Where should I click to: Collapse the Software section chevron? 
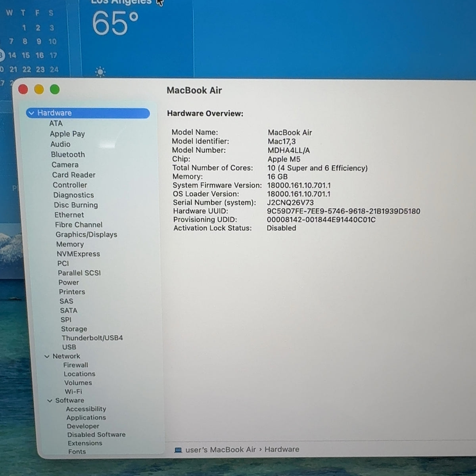coord(50,401)
